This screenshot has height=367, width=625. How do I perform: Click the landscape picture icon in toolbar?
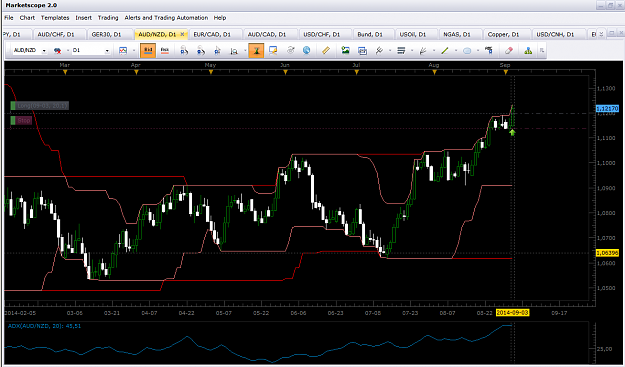tap(345, 51)
